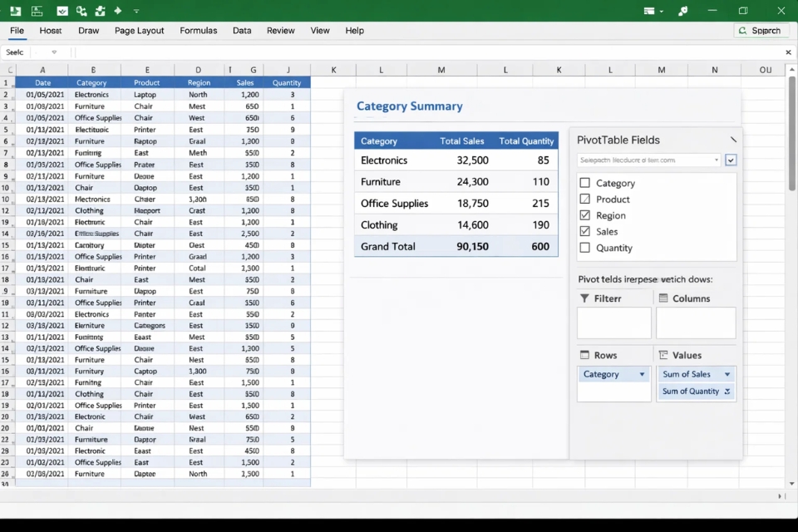The width and height of the screenshot is (798, 532).
Task: Uncheck the Region field checkbox
Action: tap(584, 214)
